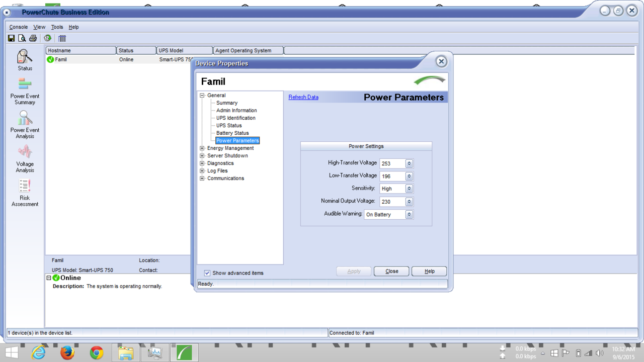Expand the Energy Management tree node
Image resolution: width=644 pixels, height=362 pixels.
coord(202,148)
